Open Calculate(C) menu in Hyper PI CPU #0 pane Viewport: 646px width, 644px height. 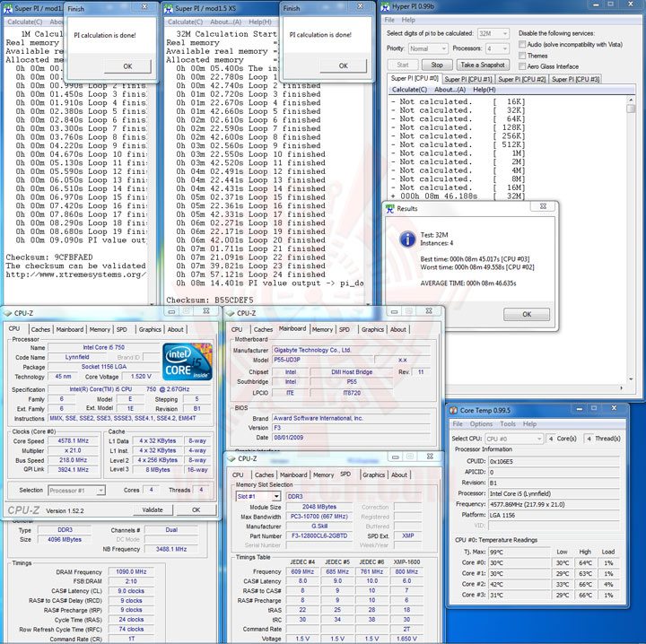(x=409, y=90)
